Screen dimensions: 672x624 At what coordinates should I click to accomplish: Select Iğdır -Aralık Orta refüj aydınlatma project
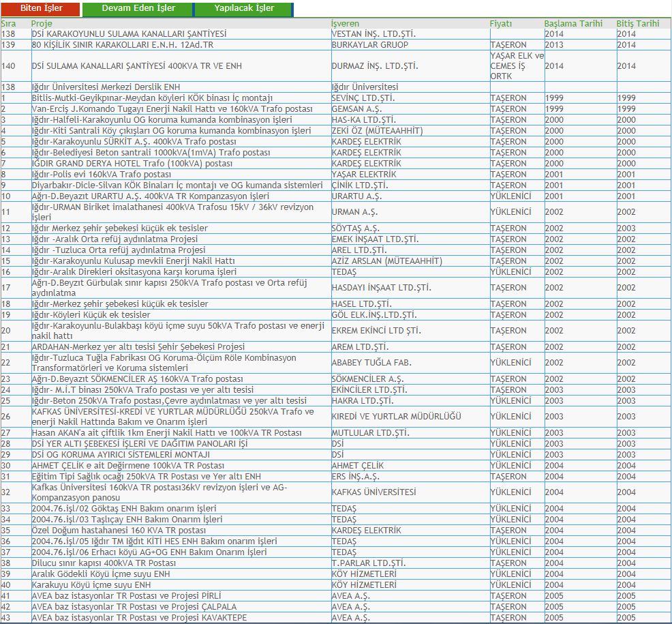point(181,239)
